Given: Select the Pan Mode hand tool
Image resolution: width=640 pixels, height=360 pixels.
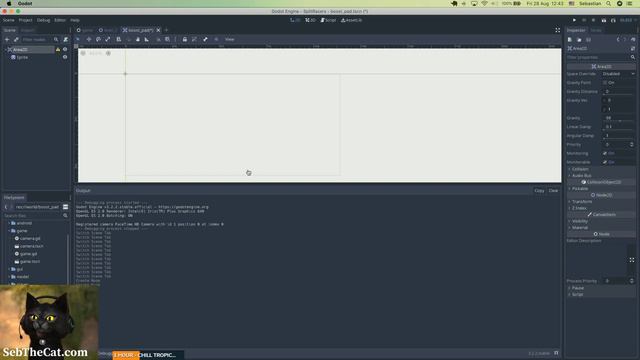Looking at the screenshot, I should coord(138,40).
